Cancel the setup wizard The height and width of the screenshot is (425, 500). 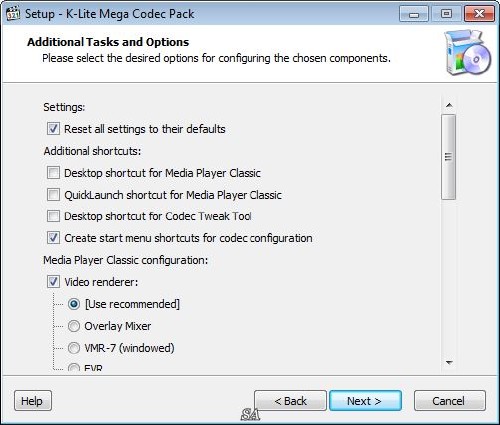pos(450,401)
